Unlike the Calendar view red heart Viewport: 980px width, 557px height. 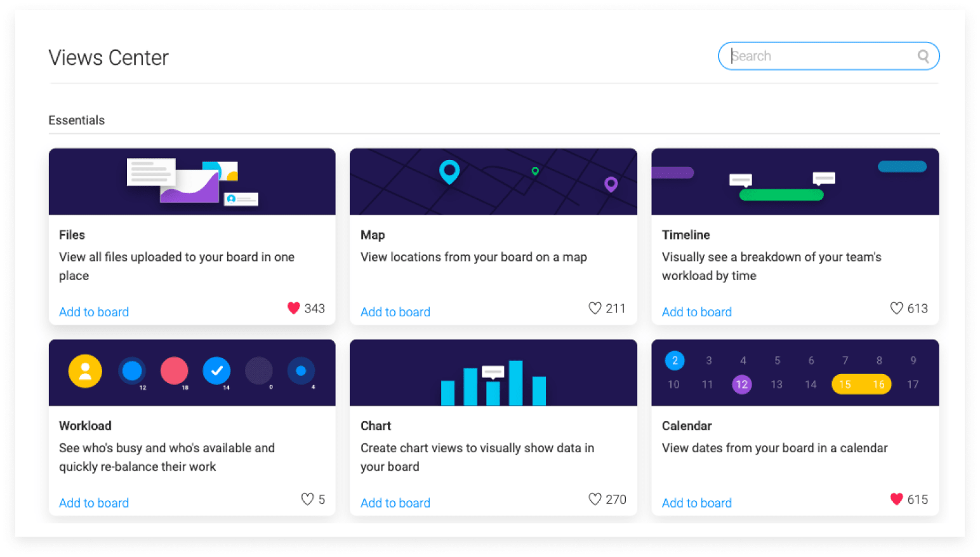click(x=896, y=499)
